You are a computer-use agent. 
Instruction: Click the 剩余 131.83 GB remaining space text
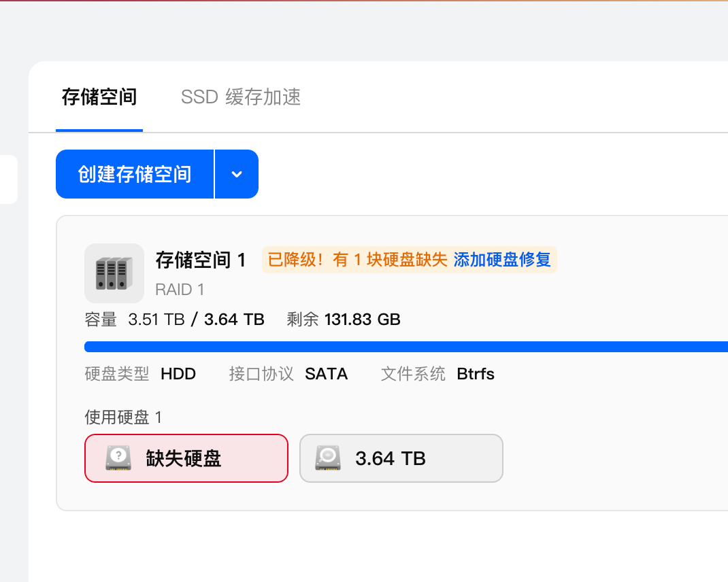[344, 320]
